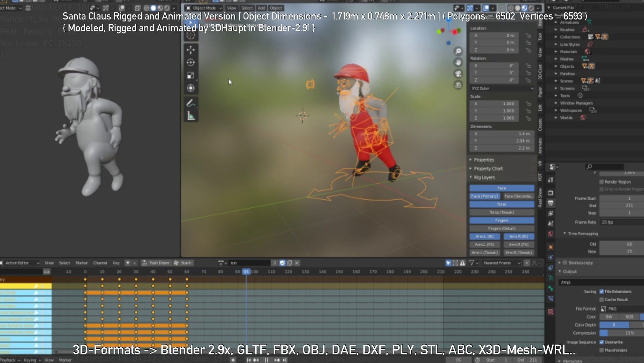Select the Annotate pencil tool

pyautogui.click(x=191, y=103)
